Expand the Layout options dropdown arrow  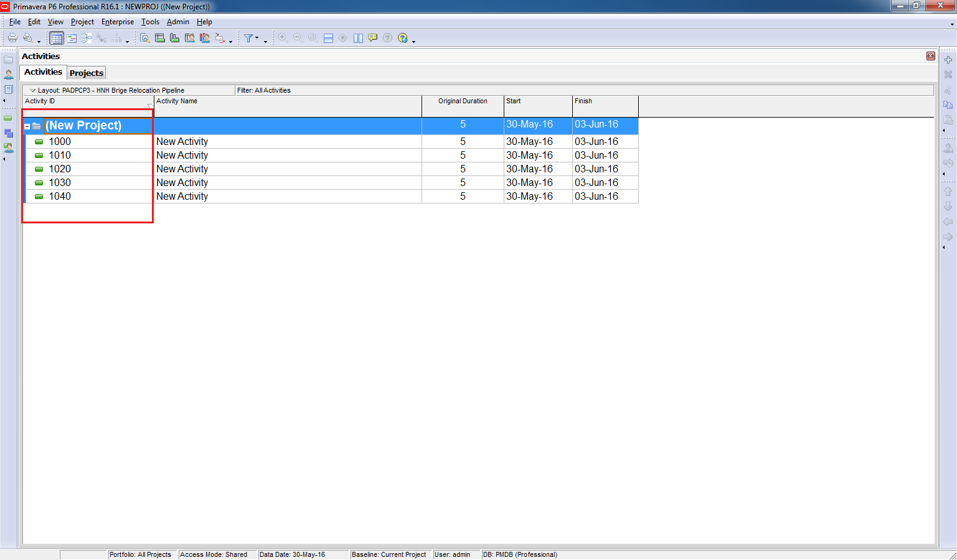click(33, 90)
